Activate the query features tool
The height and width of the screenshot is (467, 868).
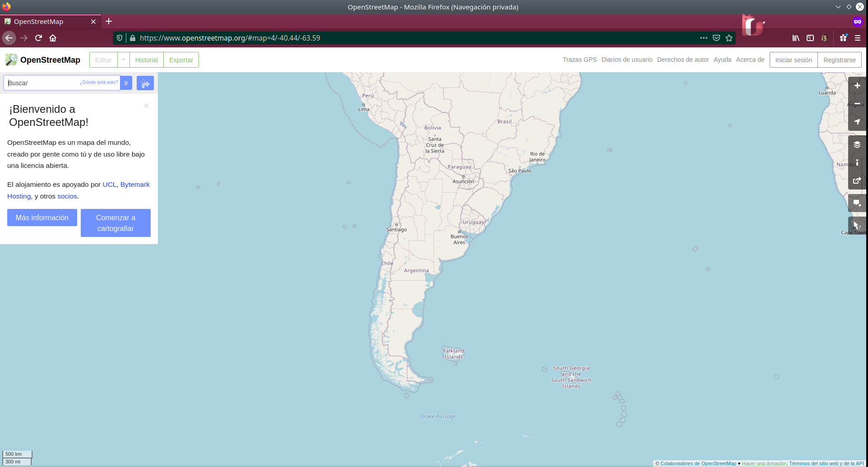pyautogui.click(x=857, y=225)
